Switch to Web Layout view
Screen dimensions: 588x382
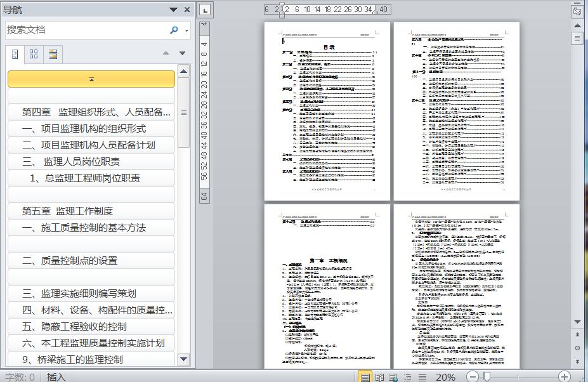393,377
